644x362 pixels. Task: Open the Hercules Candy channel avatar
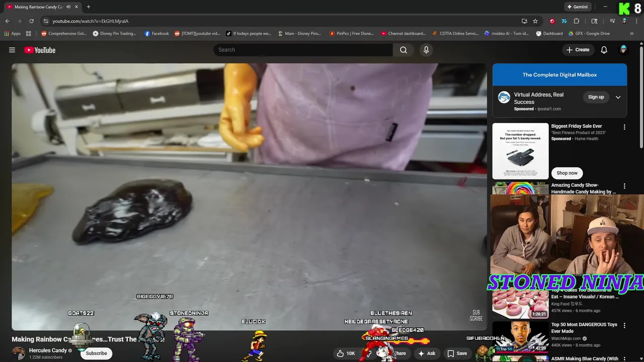[x=19, y=353]
